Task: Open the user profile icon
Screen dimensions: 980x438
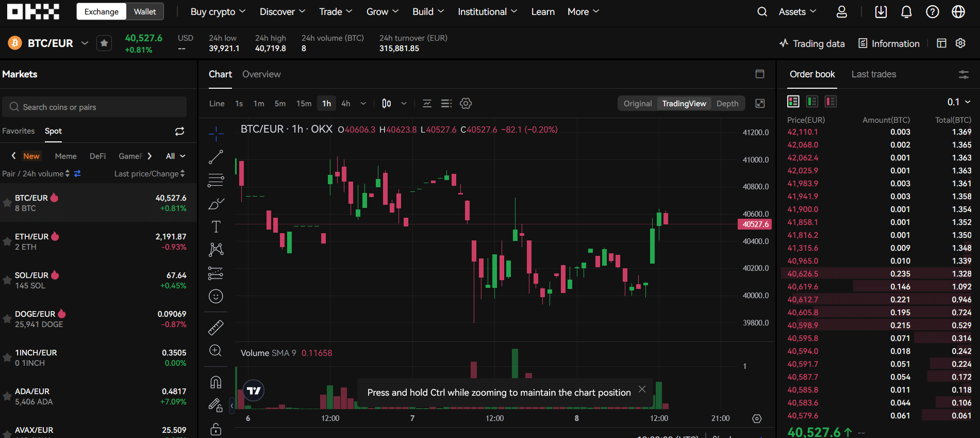Action: point(841,12)
